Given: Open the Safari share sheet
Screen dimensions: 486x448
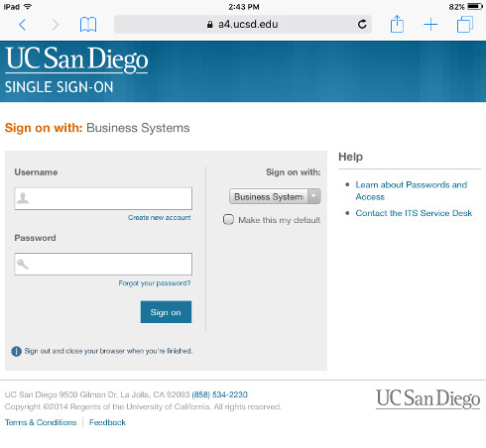Looking at the screenshot, I should coord(397,24).
